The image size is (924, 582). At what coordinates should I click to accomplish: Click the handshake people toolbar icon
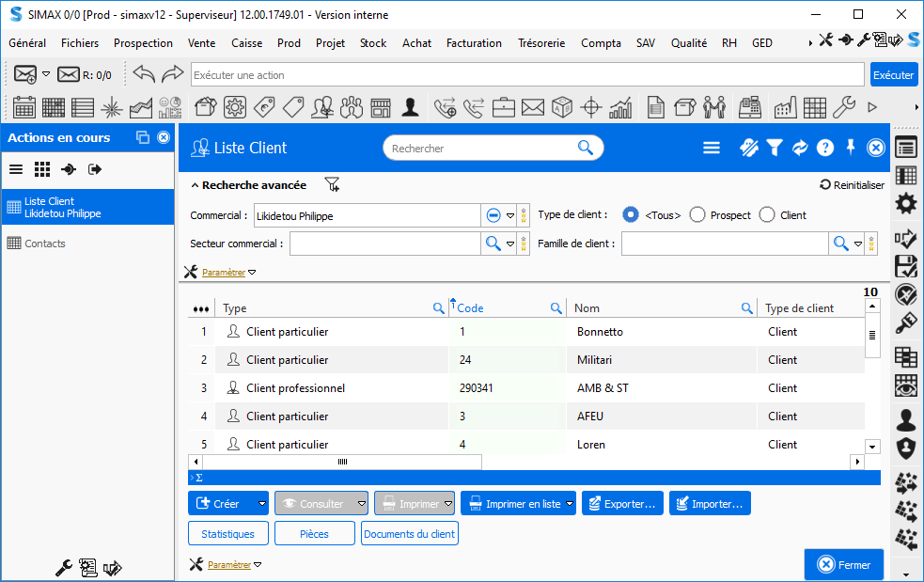click(714, 107)
